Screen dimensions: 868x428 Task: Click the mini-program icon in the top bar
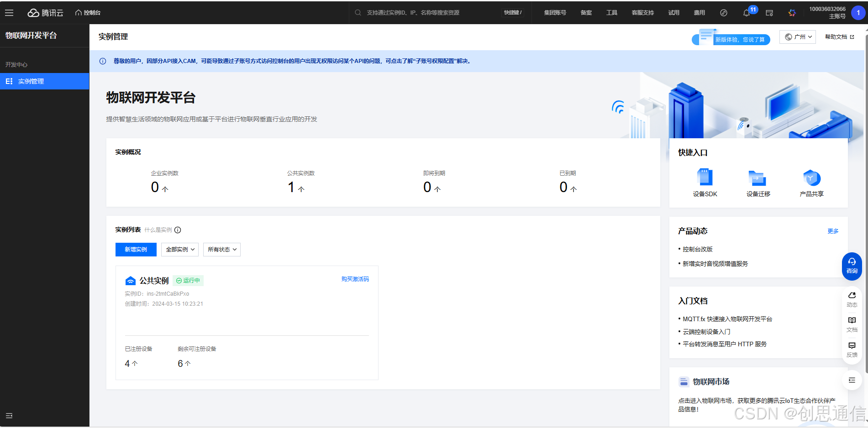[724, 13]
